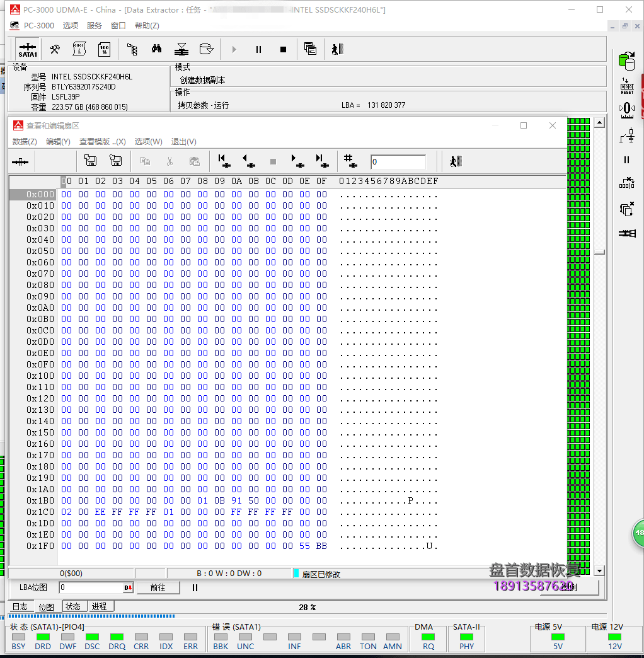Pause the copy task in main toolbar

pos(258,50)
